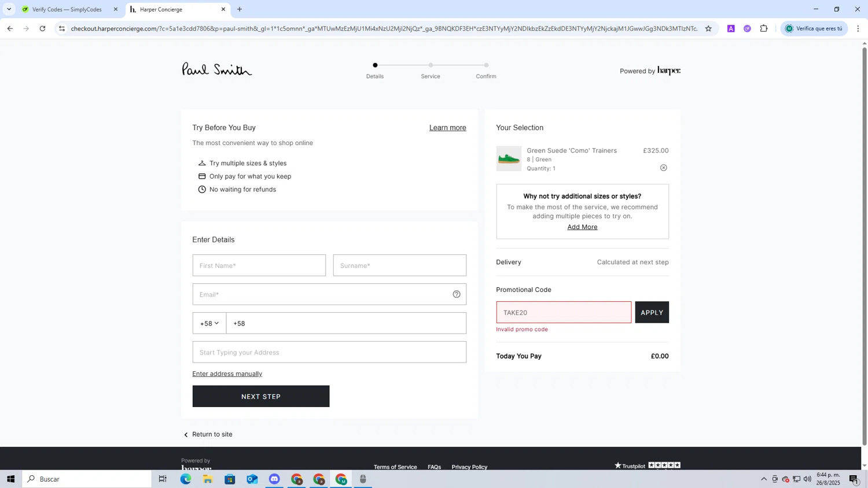Bookmark this page with star icon
The height and width of the screenshot is (488, 868).
(708, 28)
